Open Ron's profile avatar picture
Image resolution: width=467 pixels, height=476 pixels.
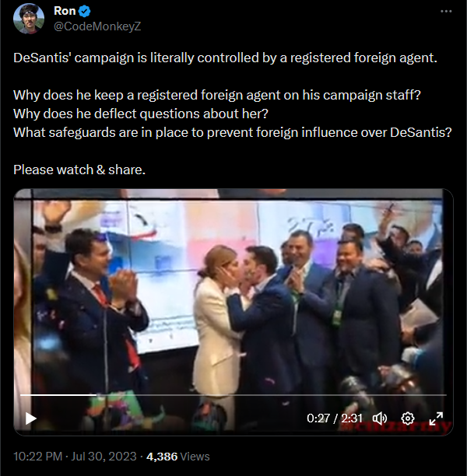(29, 19)
